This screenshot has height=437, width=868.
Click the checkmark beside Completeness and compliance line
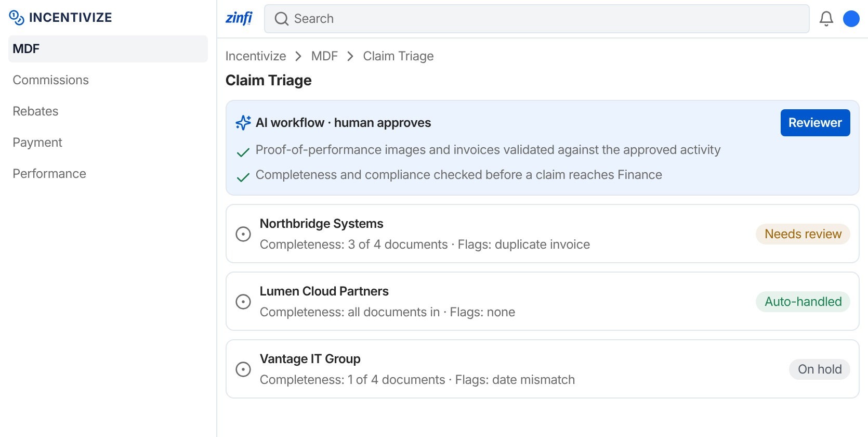[x=243, y=177]
